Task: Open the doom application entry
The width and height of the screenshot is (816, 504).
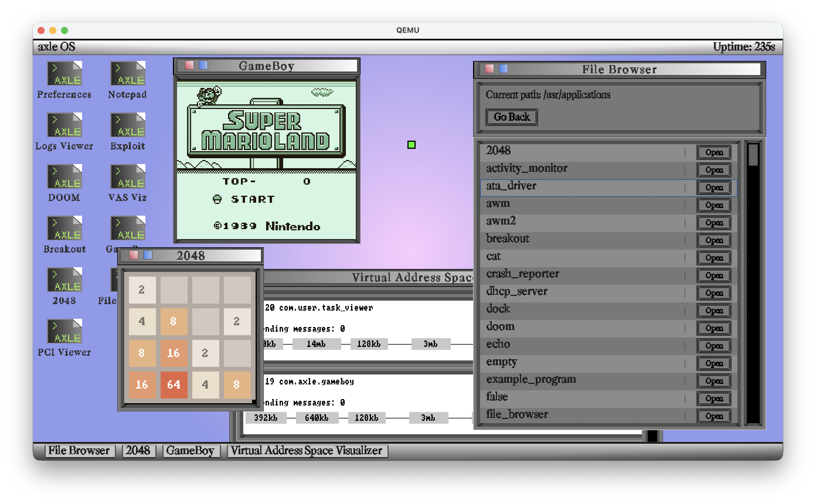Action: tap(714, 328)
